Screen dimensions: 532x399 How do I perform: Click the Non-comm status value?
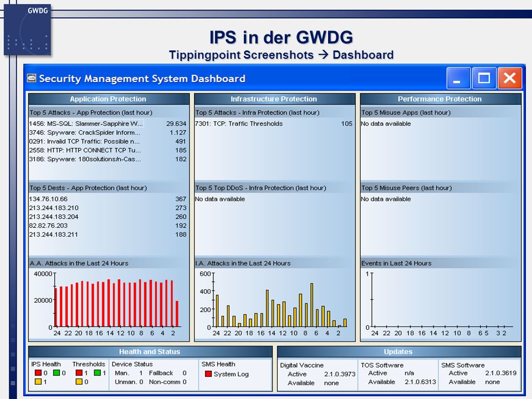pos(185,381)
